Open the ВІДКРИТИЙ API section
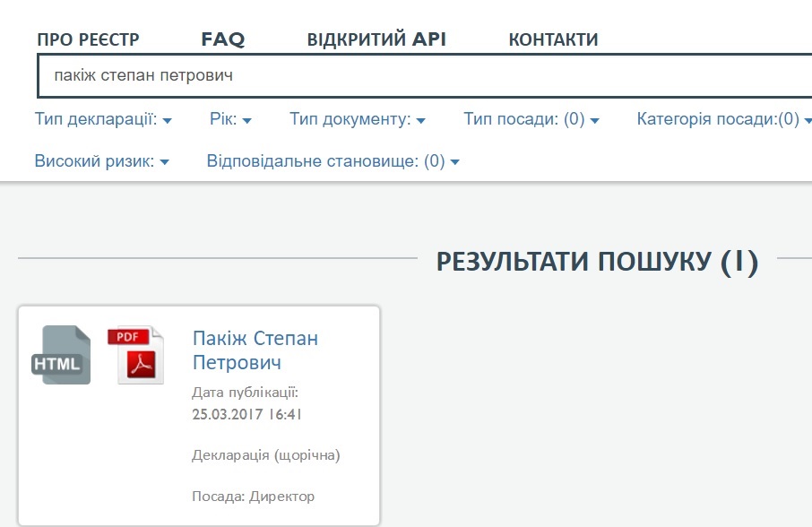The height and width of the screenshot is (527, 812). pos(376,39)
